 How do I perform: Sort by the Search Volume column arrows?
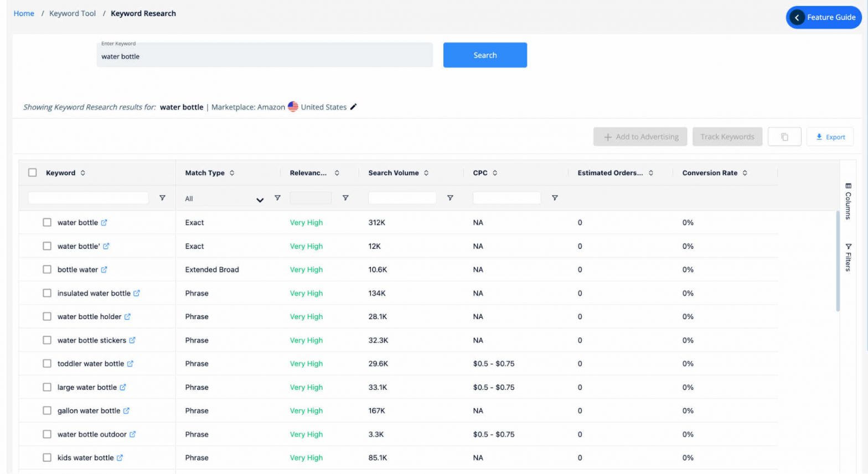(426, 173)
